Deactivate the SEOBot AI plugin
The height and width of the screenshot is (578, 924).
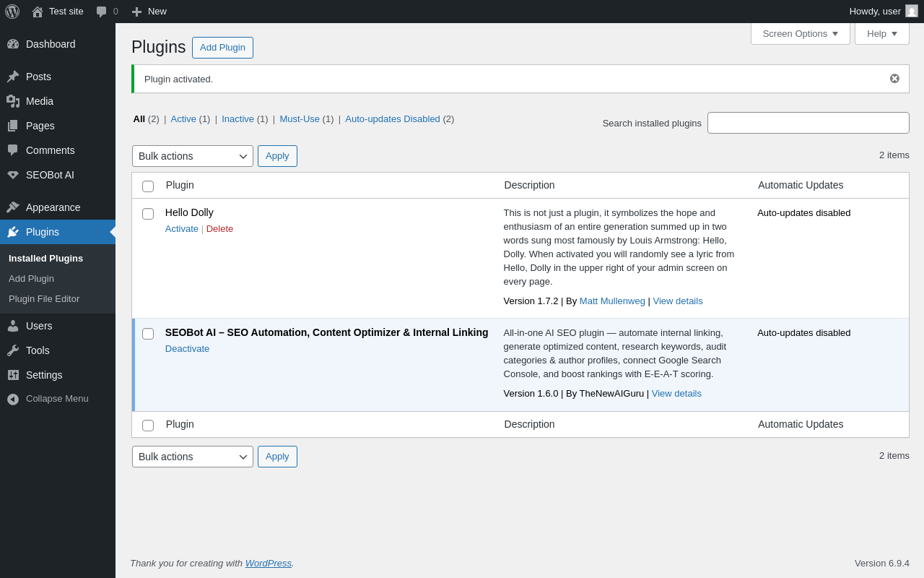tap(187, 349)
